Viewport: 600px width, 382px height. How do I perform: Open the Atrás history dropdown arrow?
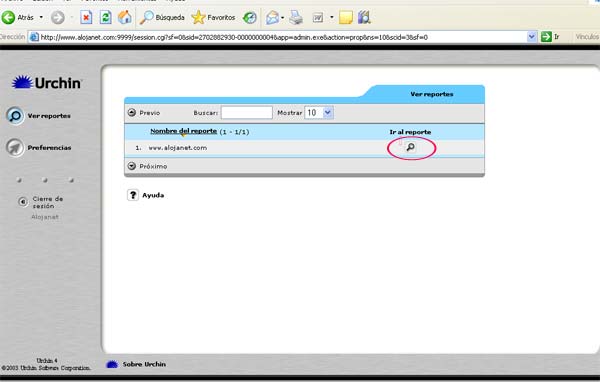coord(41,17)
